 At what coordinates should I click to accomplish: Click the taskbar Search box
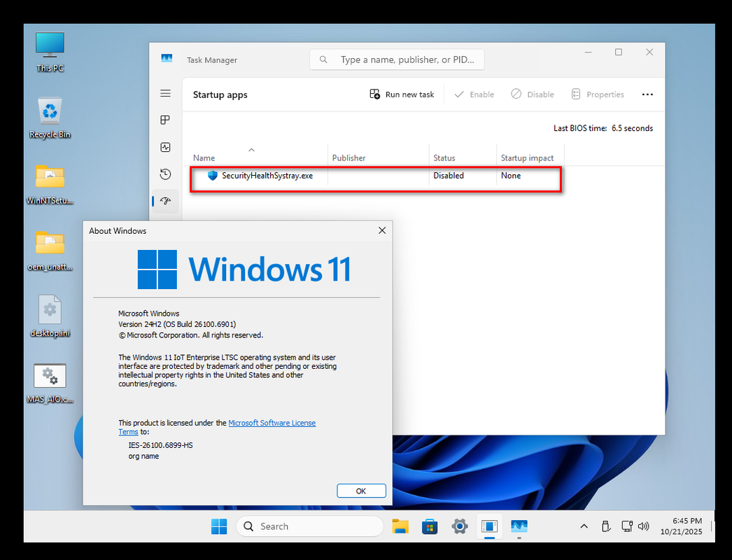point(310,526)
